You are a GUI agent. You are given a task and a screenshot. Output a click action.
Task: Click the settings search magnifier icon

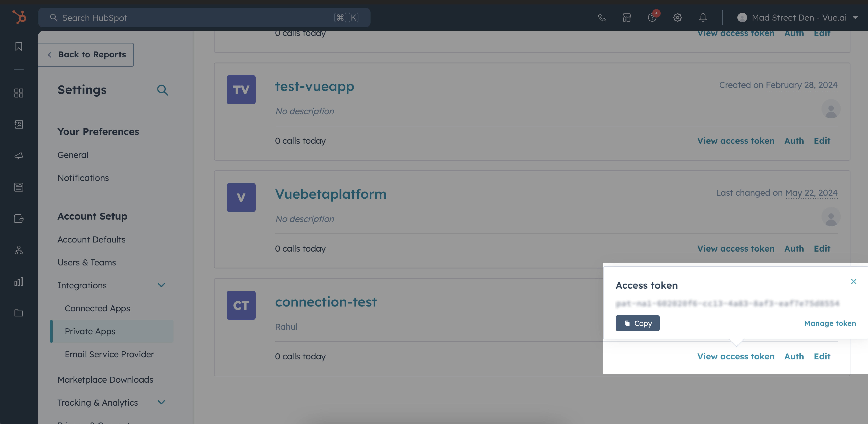pos(162,90)
